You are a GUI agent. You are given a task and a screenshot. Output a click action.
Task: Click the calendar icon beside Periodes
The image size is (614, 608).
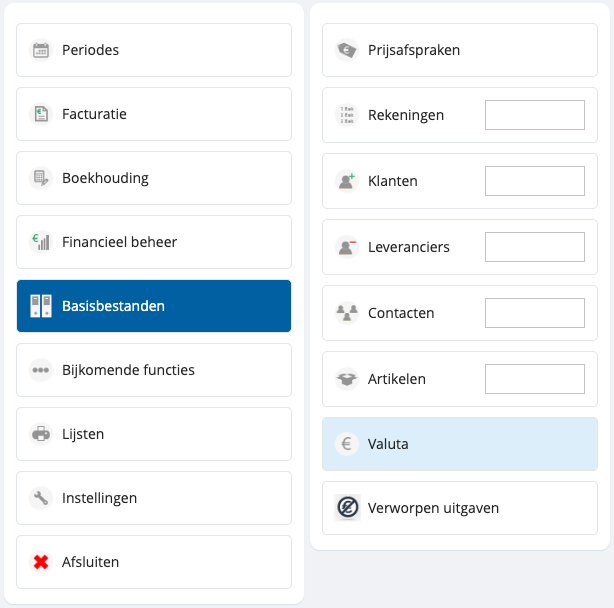(x=41, y=50)
